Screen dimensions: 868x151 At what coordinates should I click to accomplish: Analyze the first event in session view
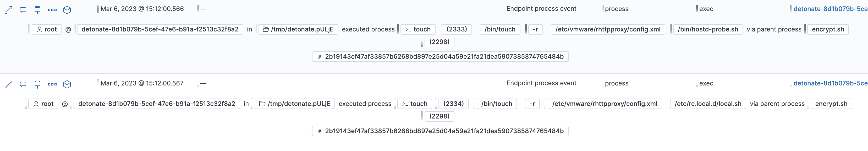pos(67,10)
